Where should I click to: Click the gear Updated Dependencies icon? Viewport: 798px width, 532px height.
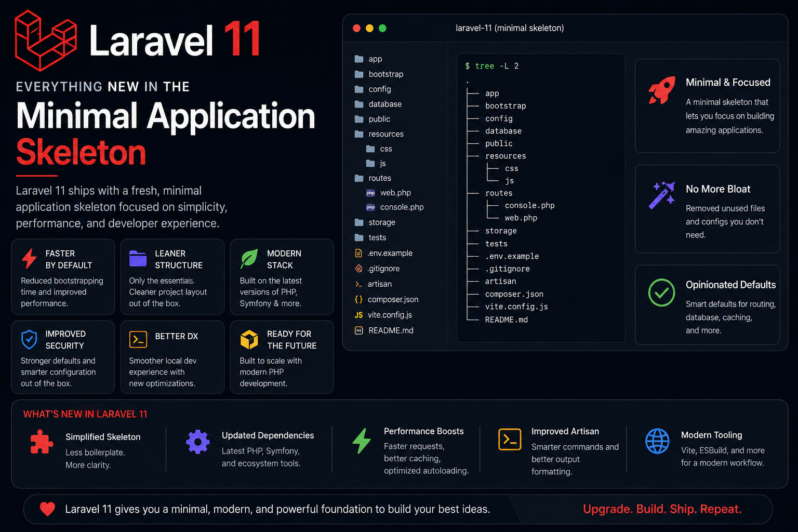pos(198,442)
